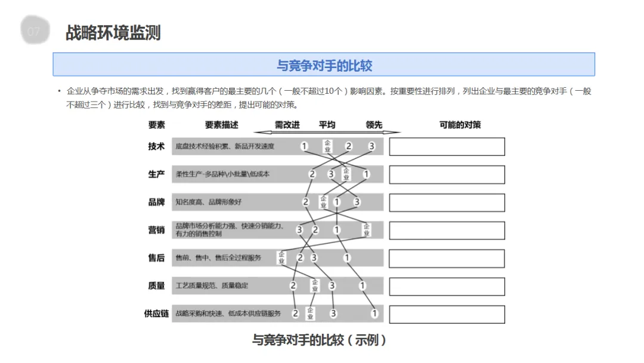The image size is (644, 363).
Task: Click competitor circle 3 in 技术 row
Action: 371,146
